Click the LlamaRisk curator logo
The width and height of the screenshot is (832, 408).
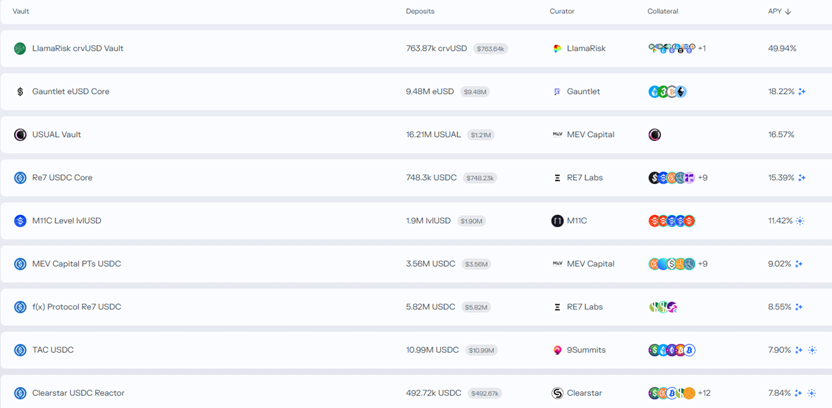[557, 48]
